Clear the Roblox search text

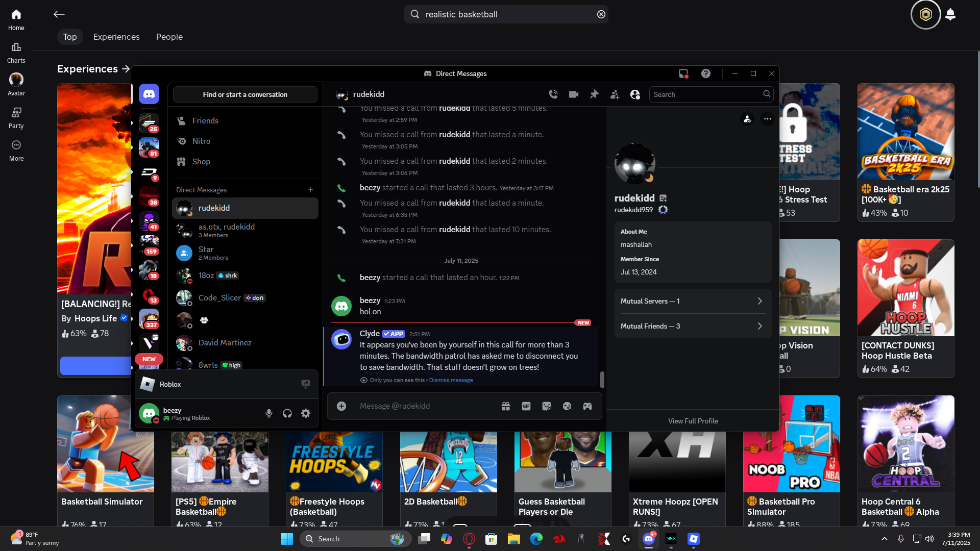[601, 14]
